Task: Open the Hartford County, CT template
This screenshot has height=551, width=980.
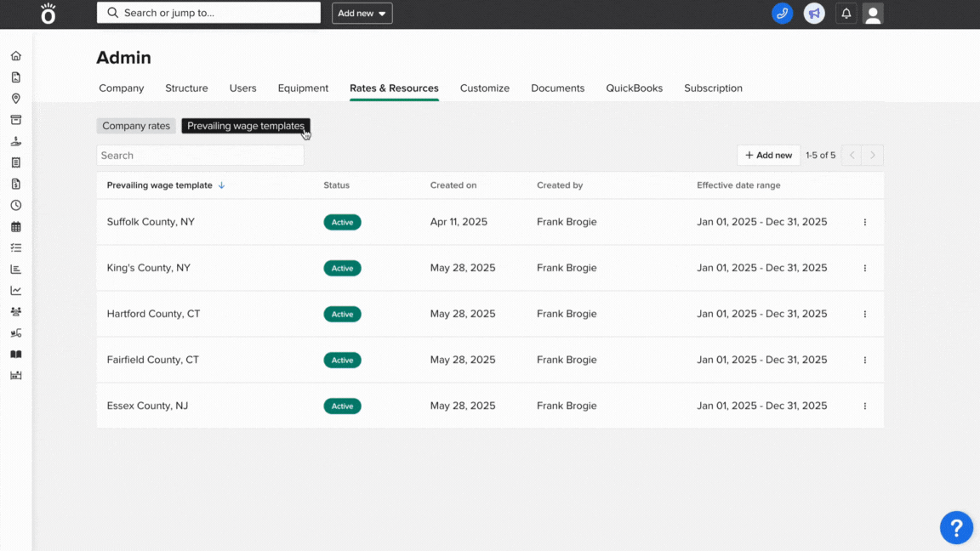Action: click(153, 314)
